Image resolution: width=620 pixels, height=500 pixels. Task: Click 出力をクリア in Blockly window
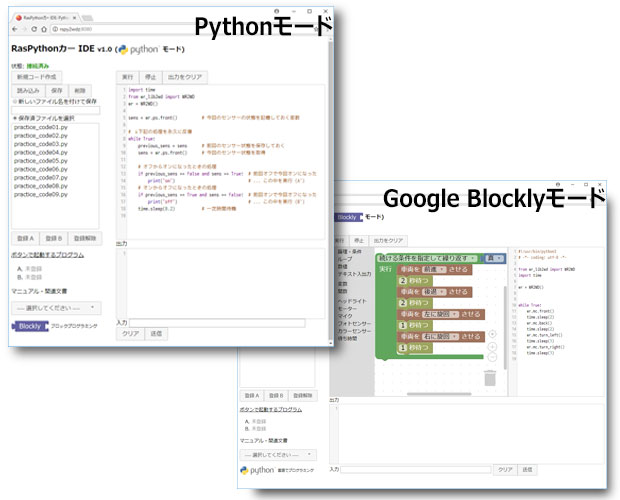click(388, 240)
